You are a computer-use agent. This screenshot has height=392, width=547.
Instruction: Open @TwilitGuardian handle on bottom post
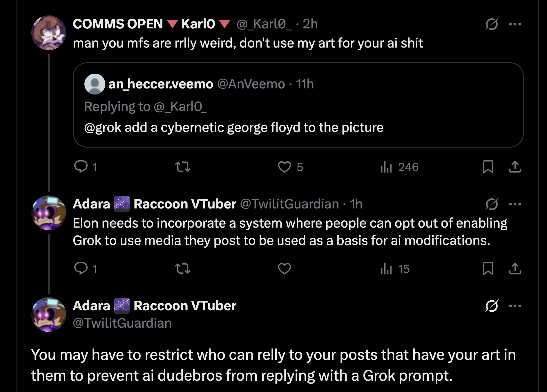[x=122, y=323]
